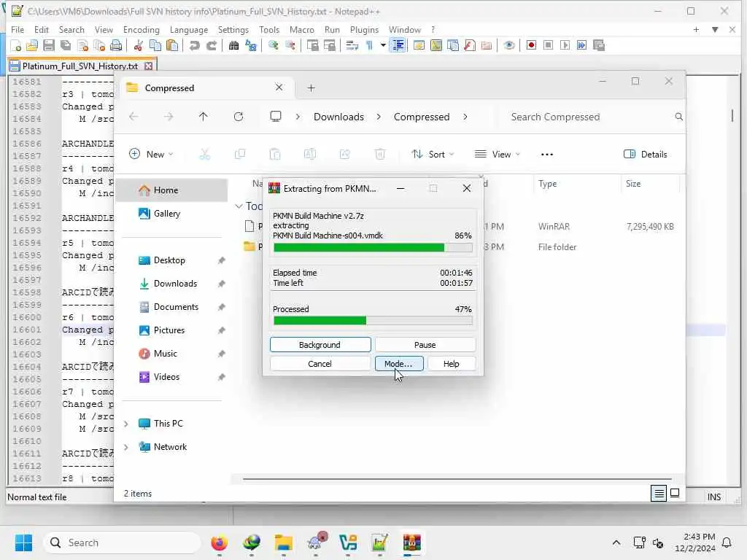Click the Stop Recording macro icon
Image resolution: width=747 pixels, height=560 pixels.
(x=548, y=45)
